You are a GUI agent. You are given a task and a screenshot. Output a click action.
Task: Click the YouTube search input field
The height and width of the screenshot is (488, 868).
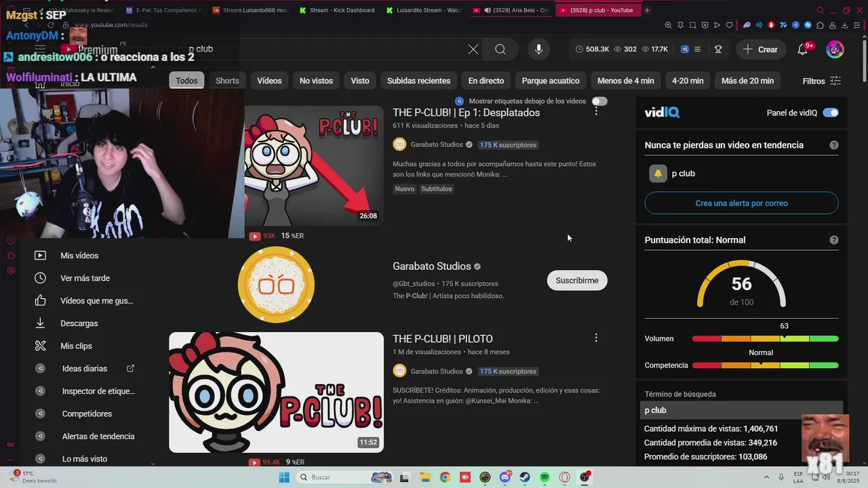325,49
